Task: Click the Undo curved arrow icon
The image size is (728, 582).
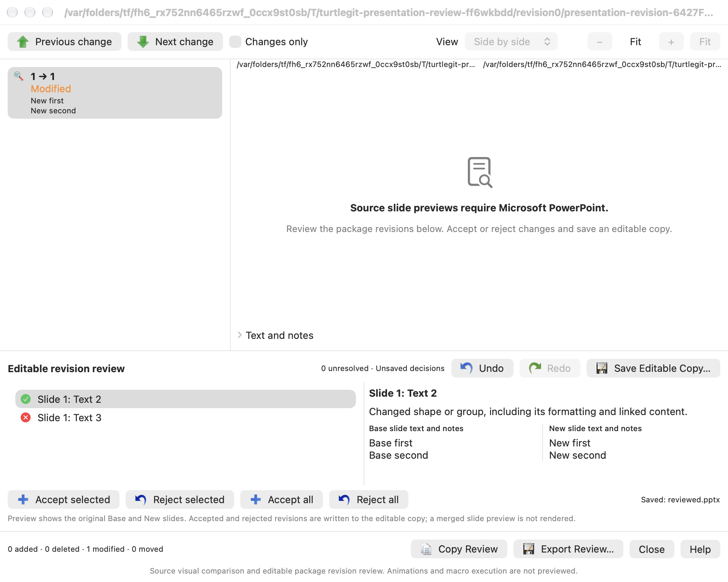Action: pyautogui.click(x=466, y=368)
